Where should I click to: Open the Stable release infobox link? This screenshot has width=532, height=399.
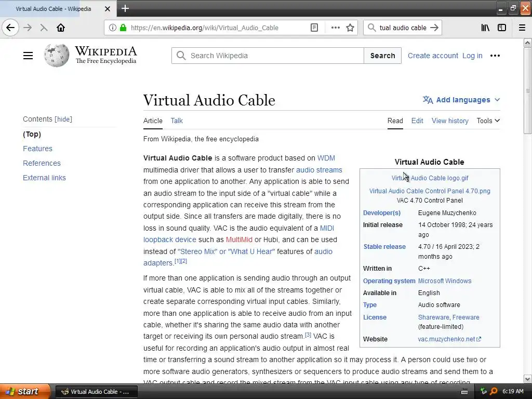click(384, 247)
